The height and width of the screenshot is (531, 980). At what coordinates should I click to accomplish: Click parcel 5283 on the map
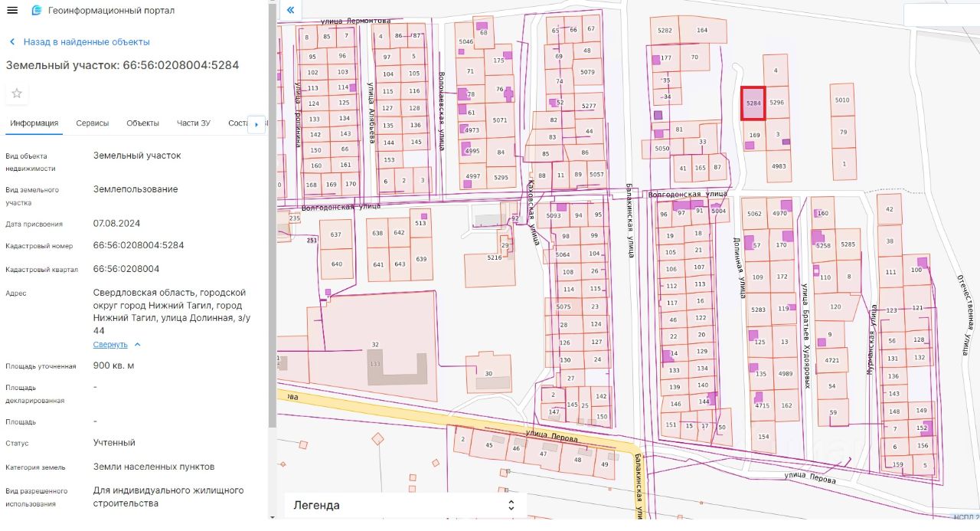point(759,310)
